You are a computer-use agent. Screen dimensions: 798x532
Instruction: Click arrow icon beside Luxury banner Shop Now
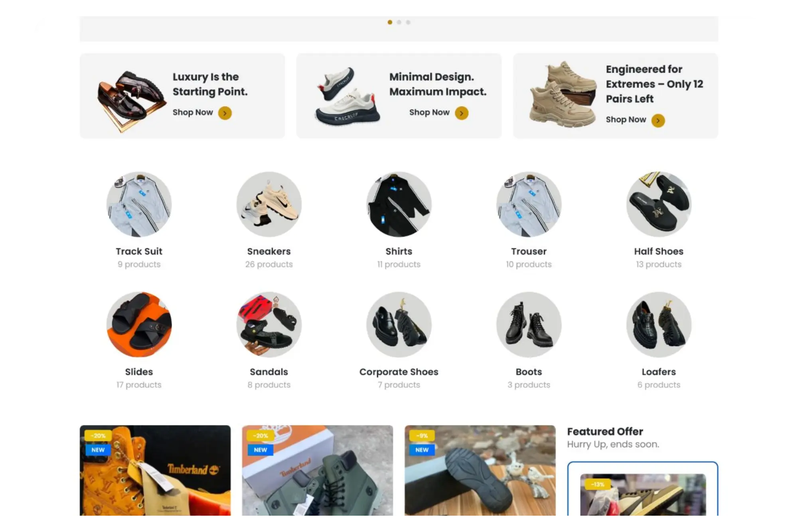[225, 113]
